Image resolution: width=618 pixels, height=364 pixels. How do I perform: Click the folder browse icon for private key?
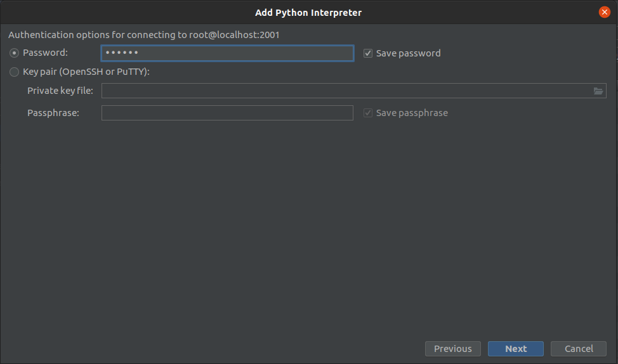pyautogui.click(x=598, y=91)
